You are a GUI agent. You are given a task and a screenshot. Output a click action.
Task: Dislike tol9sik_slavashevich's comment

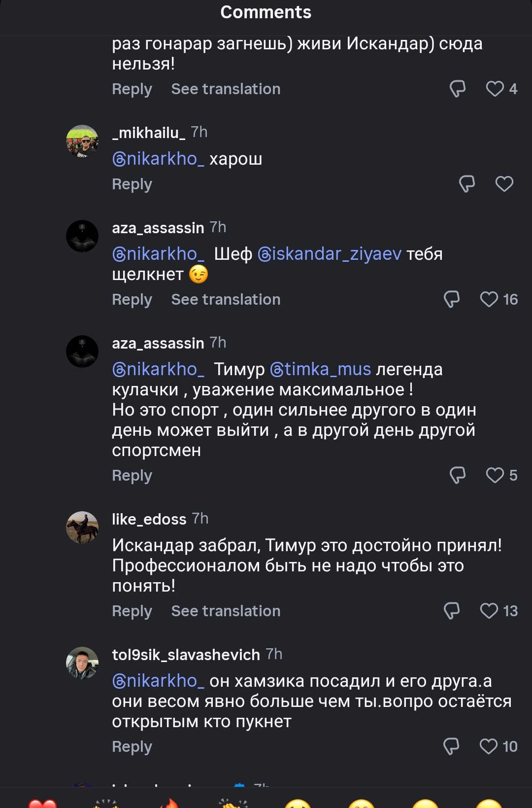[x=451, y=746]
